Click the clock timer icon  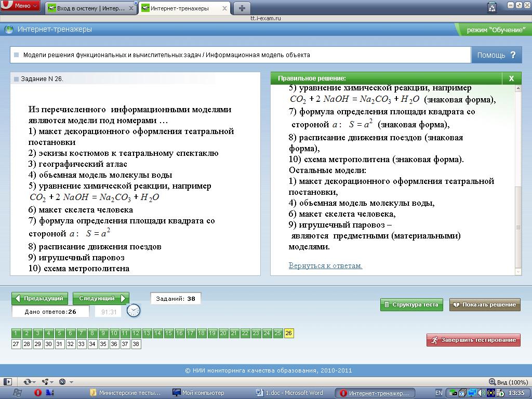(134, 311)
